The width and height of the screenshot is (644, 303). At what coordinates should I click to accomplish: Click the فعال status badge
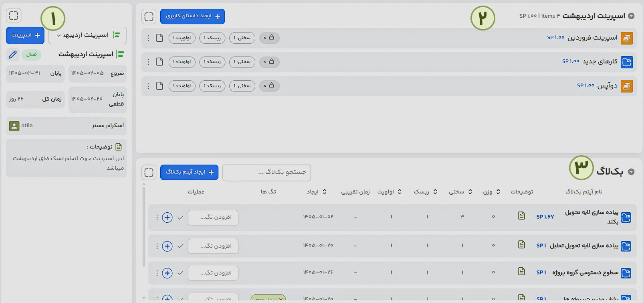point(31,54)
